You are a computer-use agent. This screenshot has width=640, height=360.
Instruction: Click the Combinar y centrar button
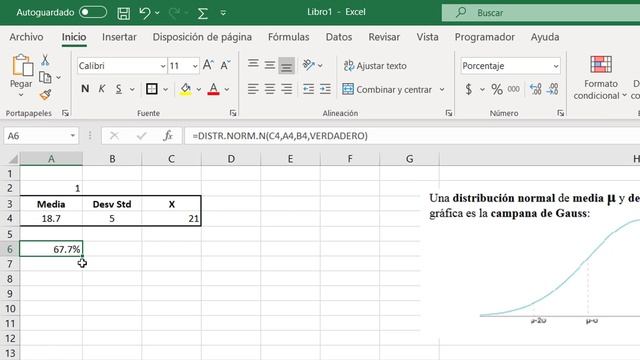pyautogui.click(x=387, y=89)
